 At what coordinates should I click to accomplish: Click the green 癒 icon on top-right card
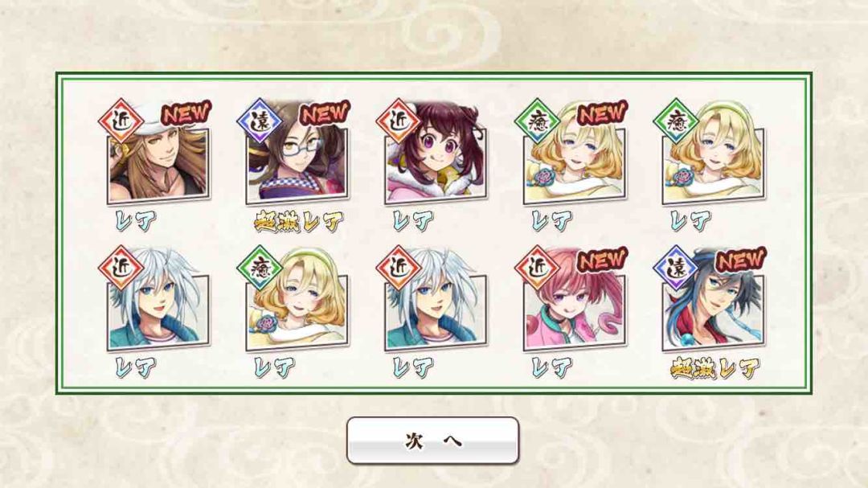[x=676, y=121]
